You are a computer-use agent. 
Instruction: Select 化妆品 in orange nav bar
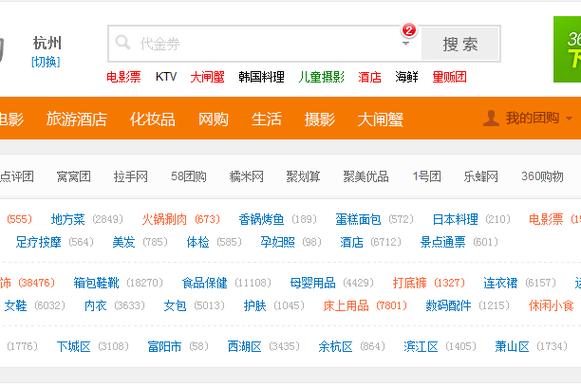coord(152,119)
